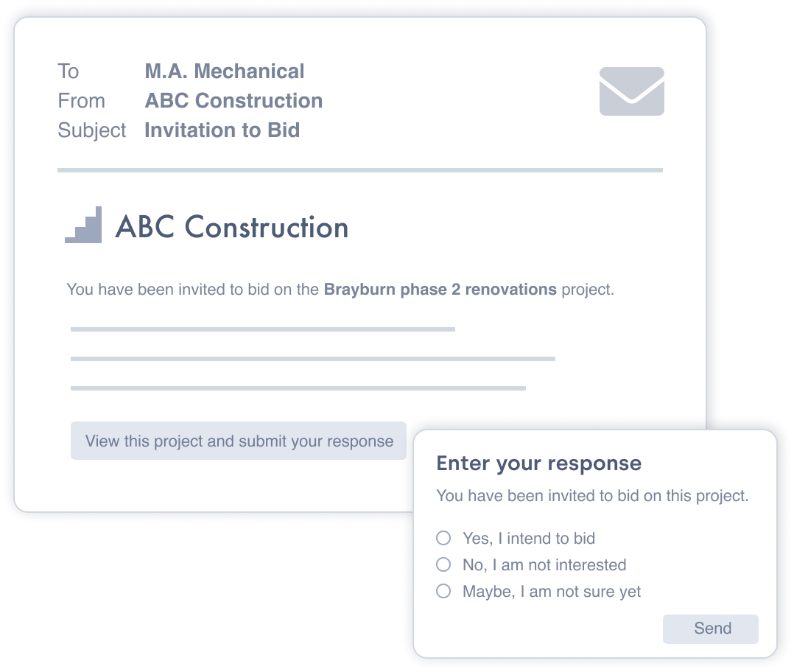Select the "Yes, I intend to bid" radio button
Viewport: 794px width, 672px height.
click(443, 538)
